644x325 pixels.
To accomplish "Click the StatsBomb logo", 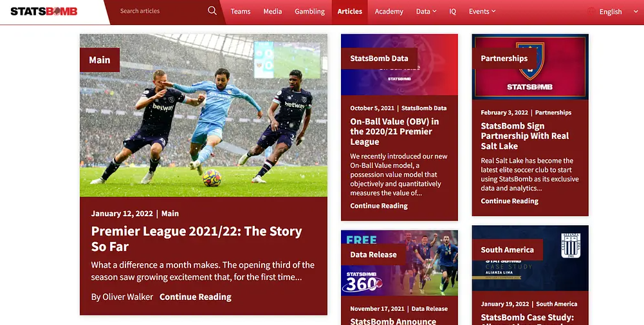I will [44, 12].
